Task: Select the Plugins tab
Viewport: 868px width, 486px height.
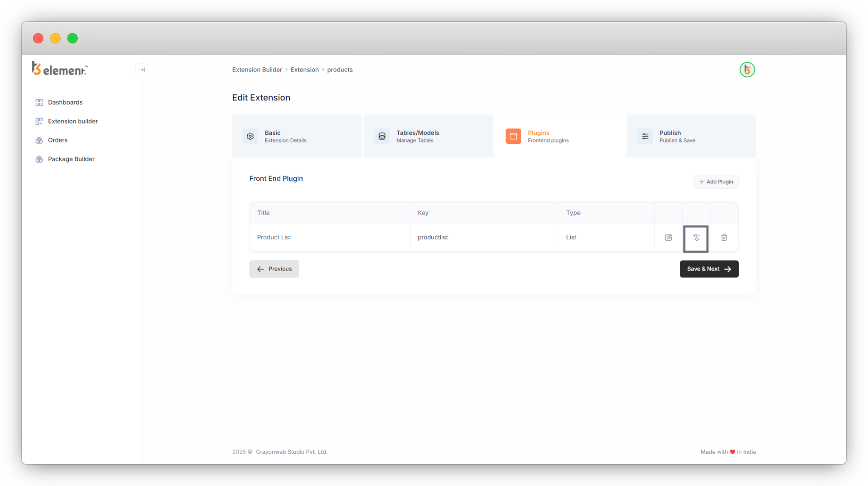Action: click(x=559, y=136)
